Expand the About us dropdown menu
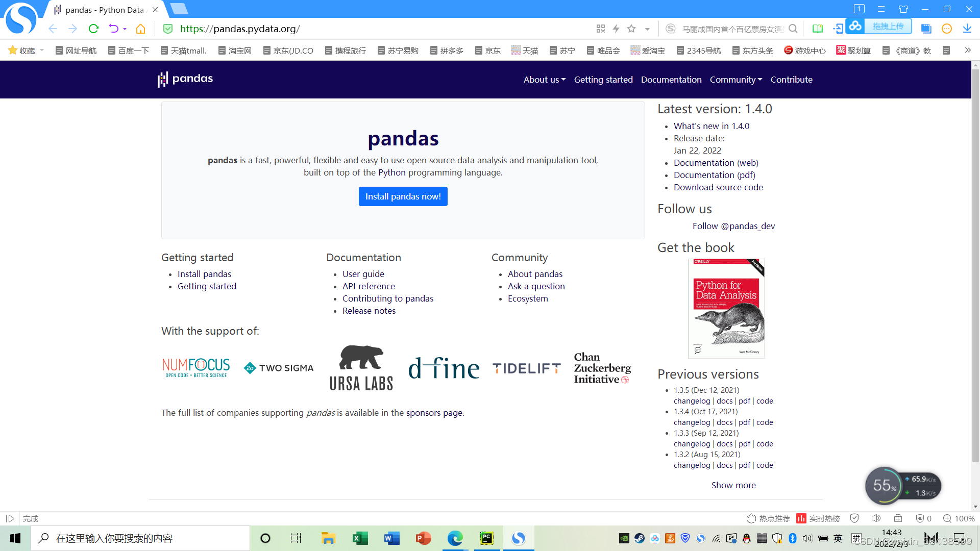This screenshot has width=980, height=551. pyautogui.click(x=544, y=80)
